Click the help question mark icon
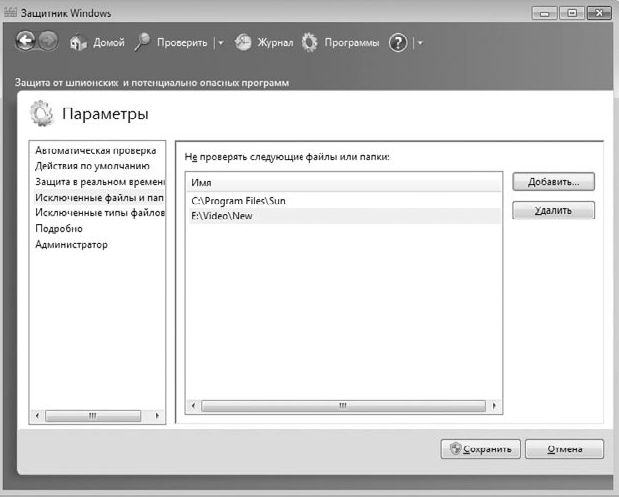This screenshot has height=497, width=619. pyautogui.click(x=398, y=42)
